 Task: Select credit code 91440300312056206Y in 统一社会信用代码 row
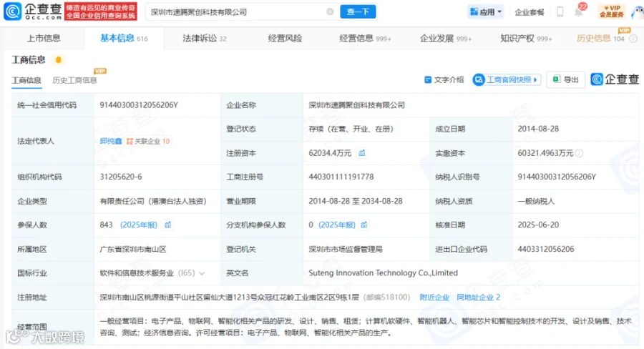[139, 105]
